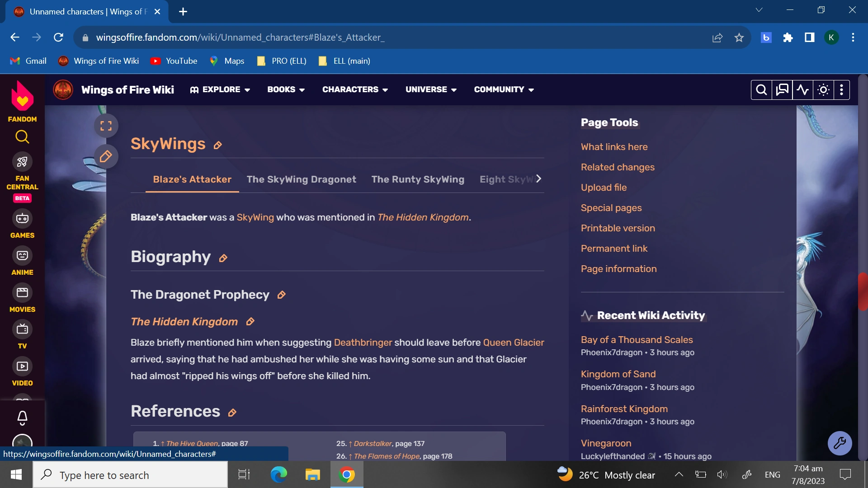Open Fan Central rocket icon

tap(22, 162)
